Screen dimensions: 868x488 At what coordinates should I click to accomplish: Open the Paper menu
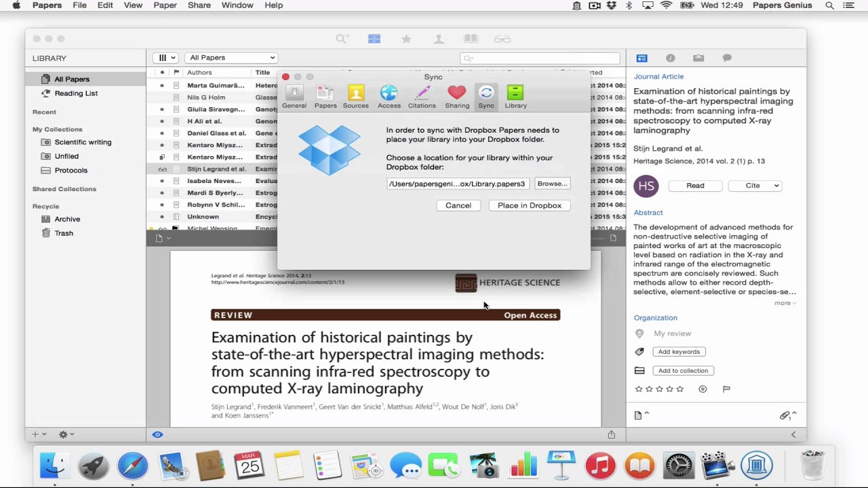tap(165, 5)
